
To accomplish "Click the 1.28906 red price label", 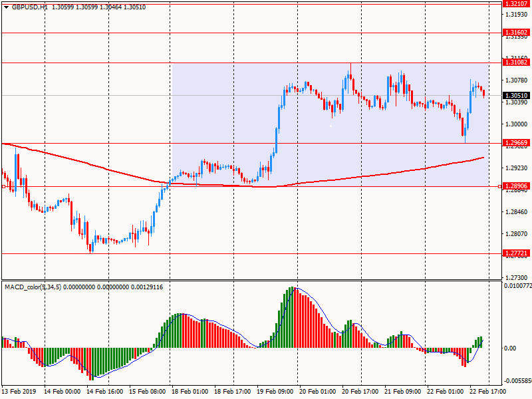I will coord(516,187).
